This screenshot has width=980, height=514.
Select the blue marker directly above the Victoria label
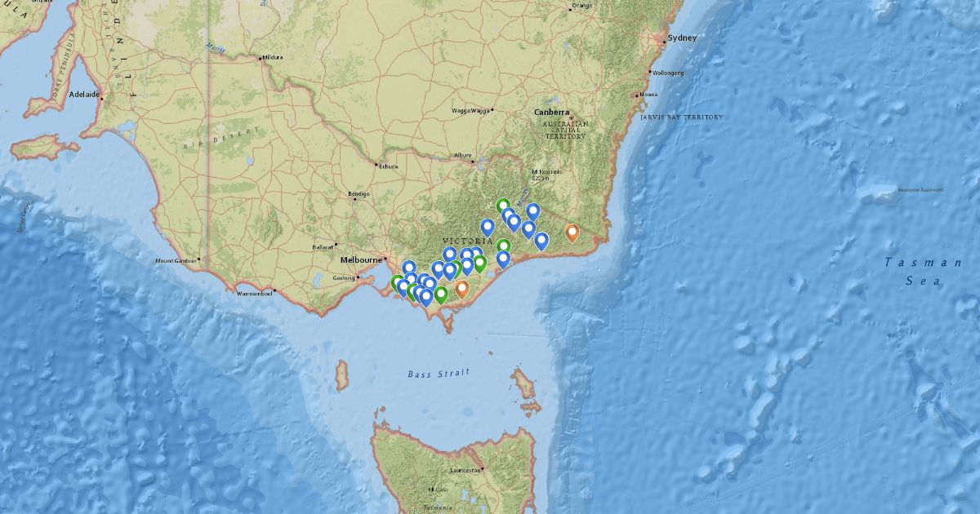tap(488, 227)
